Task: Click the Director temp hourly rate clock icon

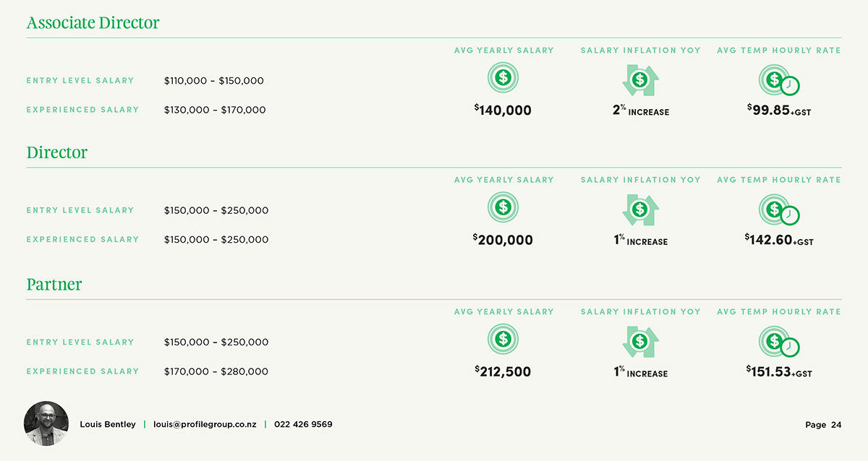Action: [779, 210]
